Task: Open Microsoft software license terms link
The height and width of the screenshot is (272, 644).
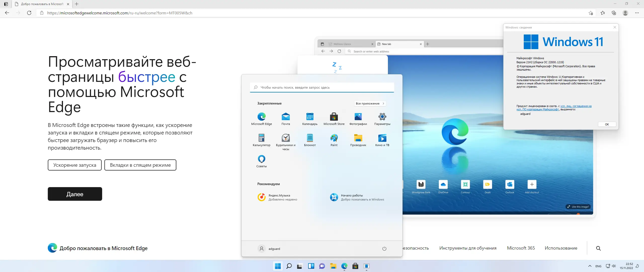Action: 576,106
